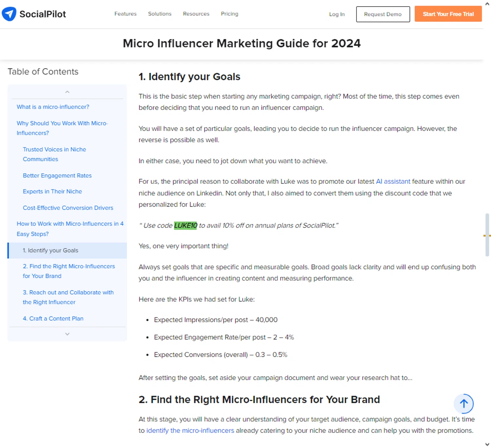Go to Craft a Content Plan section
This screenshot has height=448, width=491.
point(53,319)
